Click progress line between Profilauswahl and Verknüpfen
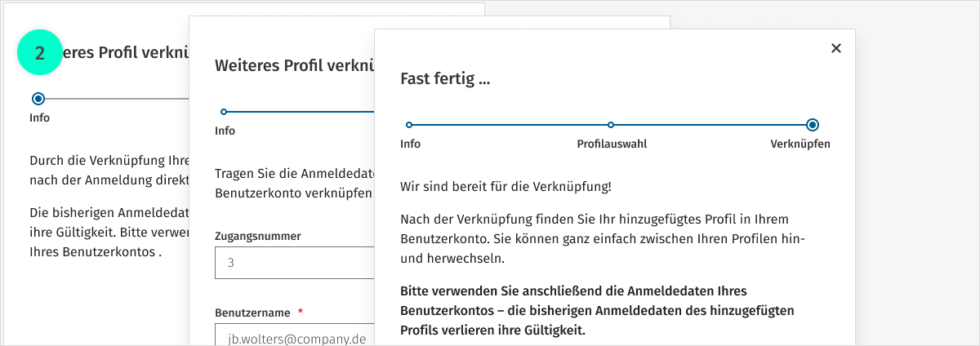 tap(710, 125)
